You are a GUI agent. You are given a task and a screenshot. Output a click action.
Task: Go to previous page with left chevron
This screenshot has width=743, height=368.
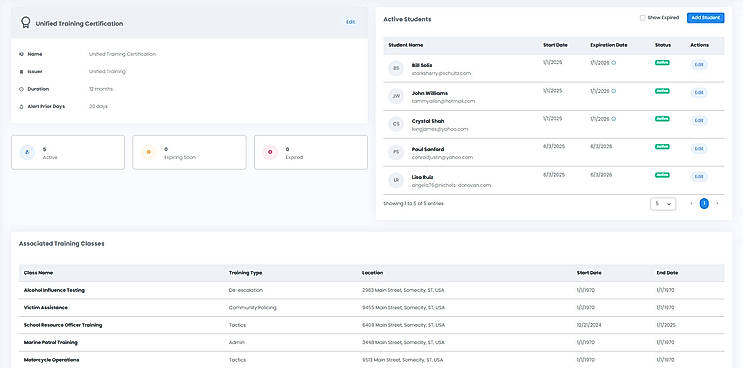tap(691, 204)
